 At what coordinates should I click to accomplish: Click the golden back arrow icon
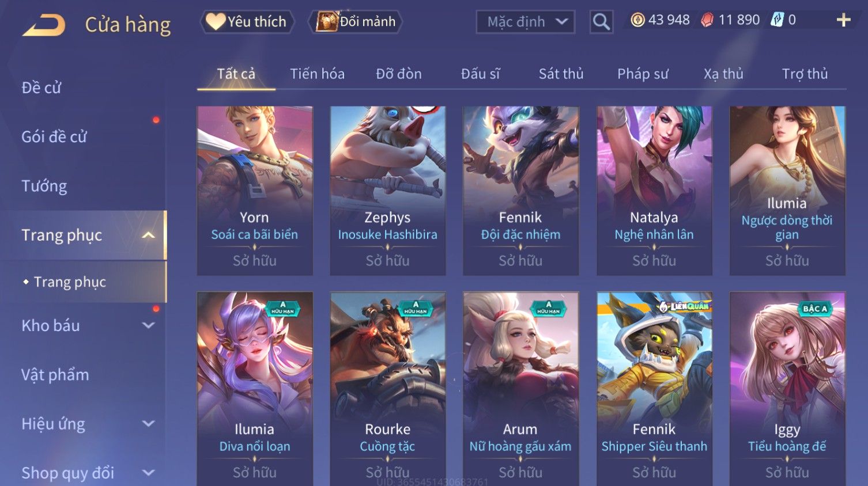click(44, 25)
